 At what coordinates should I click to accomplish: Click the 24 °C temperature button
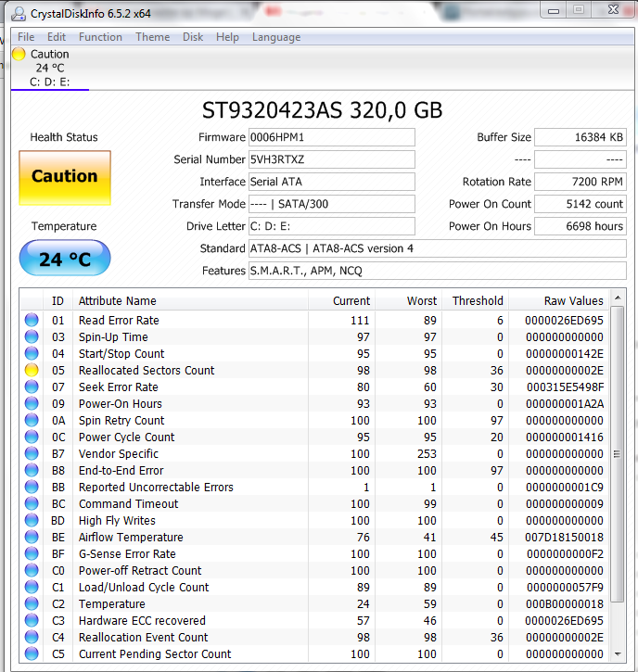click(x=64, y=259)
